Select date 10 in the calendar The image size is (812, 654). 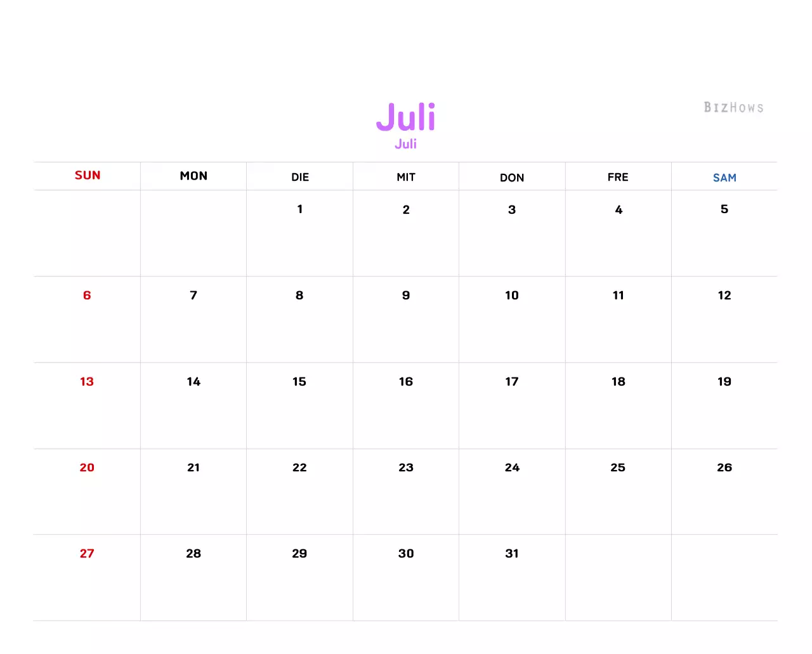512,296
